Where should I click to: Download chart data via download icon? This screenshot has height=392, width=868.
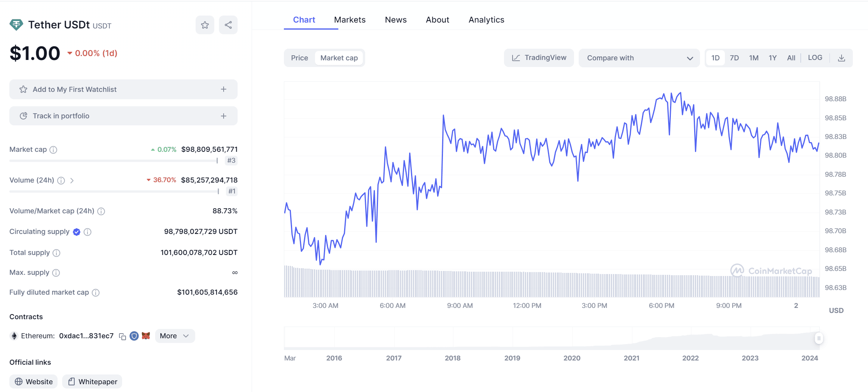point(841,58)
